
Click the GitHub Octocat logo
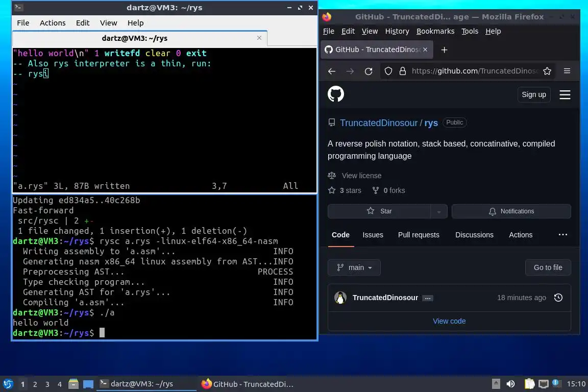[336, 94]
